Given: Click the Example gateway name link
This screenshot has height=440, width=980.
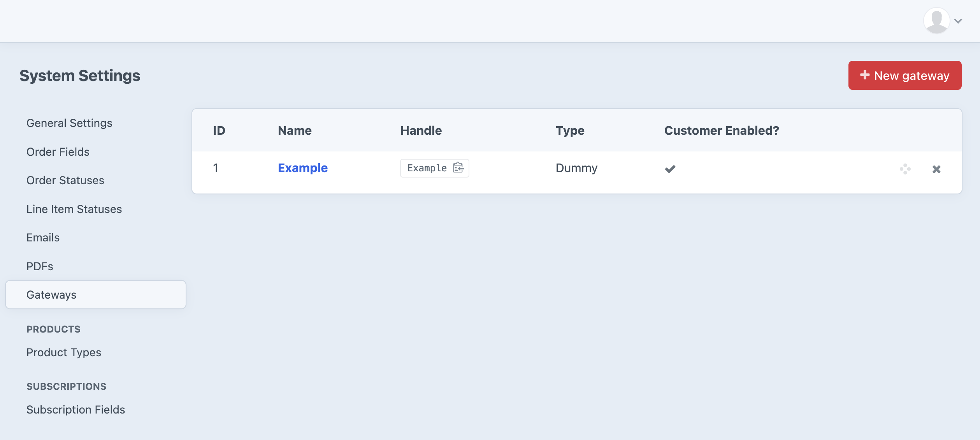Looking at the screenshot, I should 303,167.
